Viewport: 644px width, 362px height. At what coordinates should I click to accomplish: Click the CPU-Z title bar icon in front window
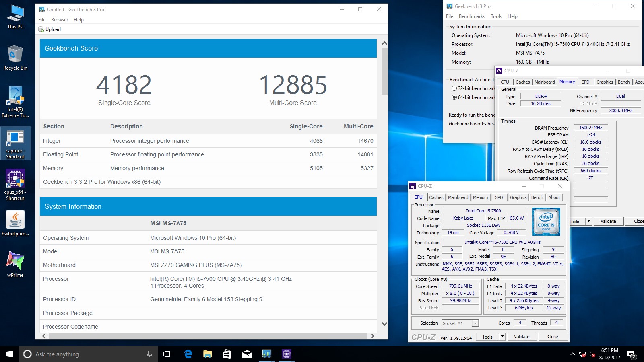[413, 186]
